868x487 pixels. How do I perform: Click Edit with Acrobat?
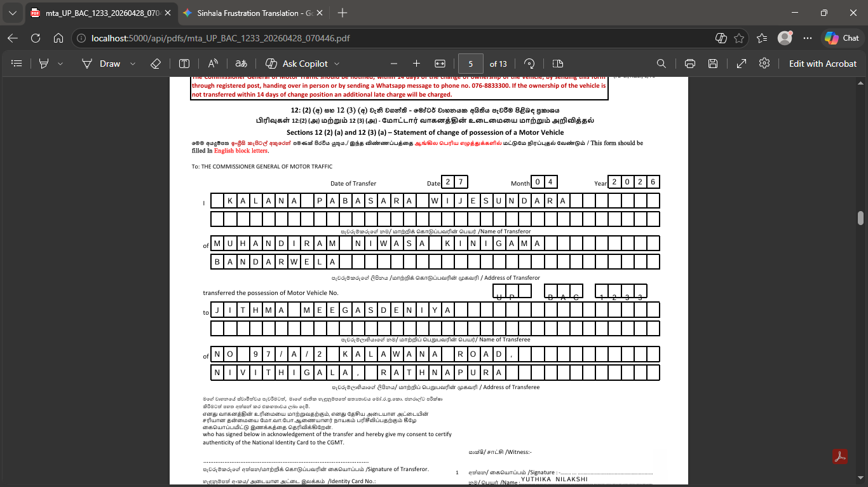(823, 64)
